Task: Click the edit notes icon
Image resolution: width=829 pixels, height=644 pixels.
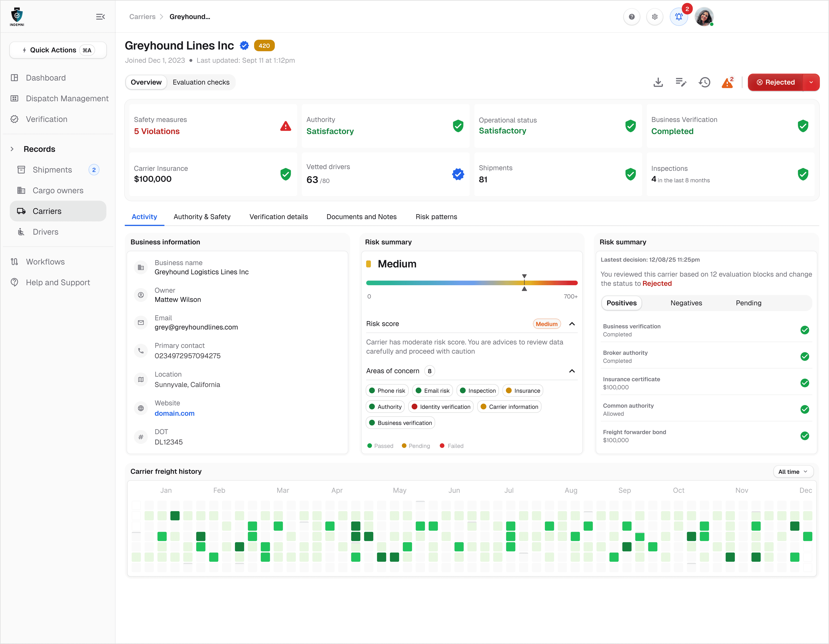Action: pos(681,82)
